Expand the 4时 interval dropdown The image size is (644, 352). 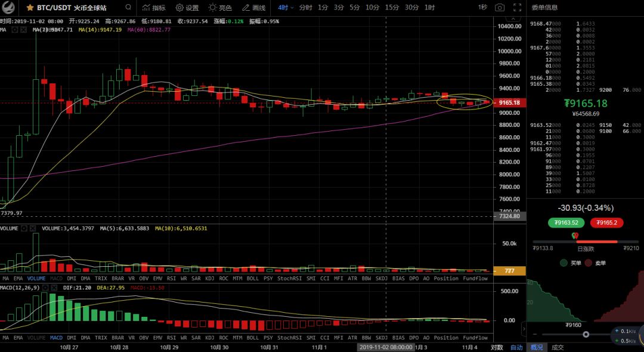pos(286,8)
